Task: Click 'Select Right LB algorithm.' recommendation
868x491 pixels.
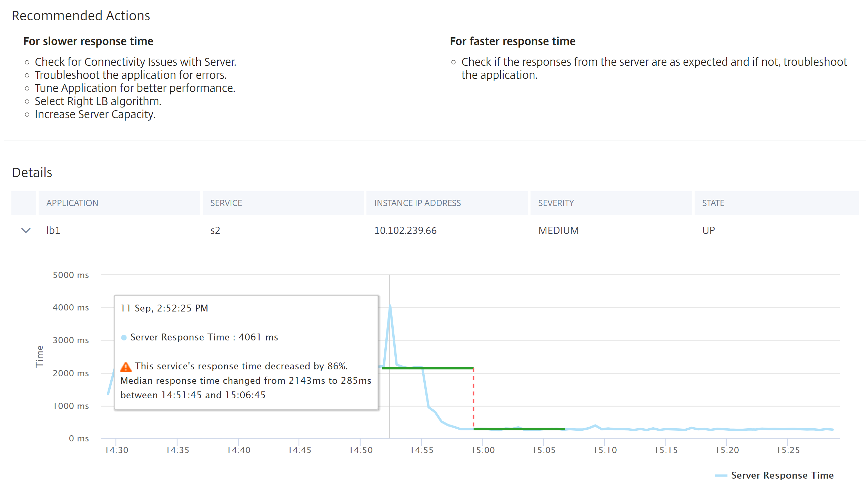Action: [x=98, y=101]
